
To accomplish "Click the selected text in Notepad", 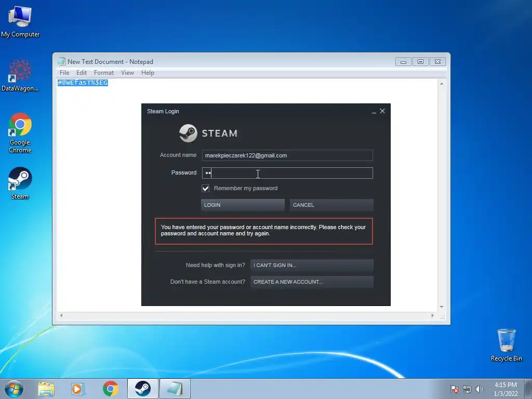I will click(x=83, y=83).
